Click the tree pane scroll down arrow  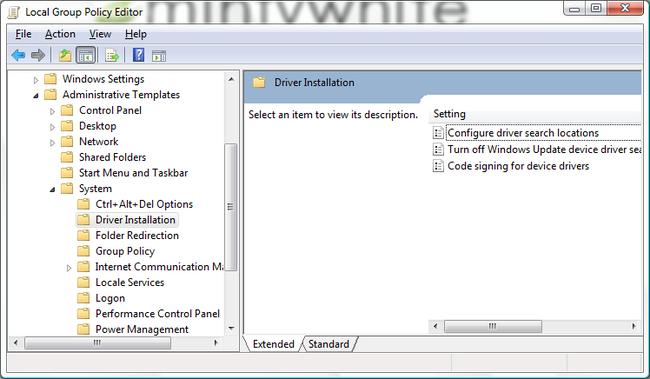pyautogui.click(x=231, y=328)
